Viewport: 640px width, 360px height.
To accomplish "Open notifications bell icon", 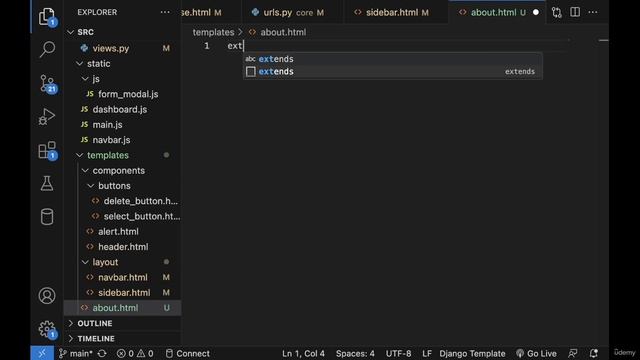I will 593,353.
